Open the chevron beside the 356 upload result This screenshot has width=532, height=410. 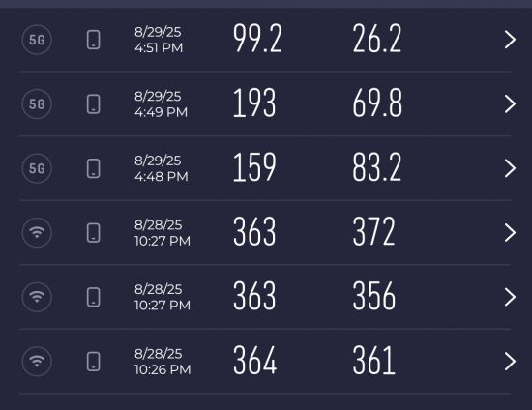(510, 297)
